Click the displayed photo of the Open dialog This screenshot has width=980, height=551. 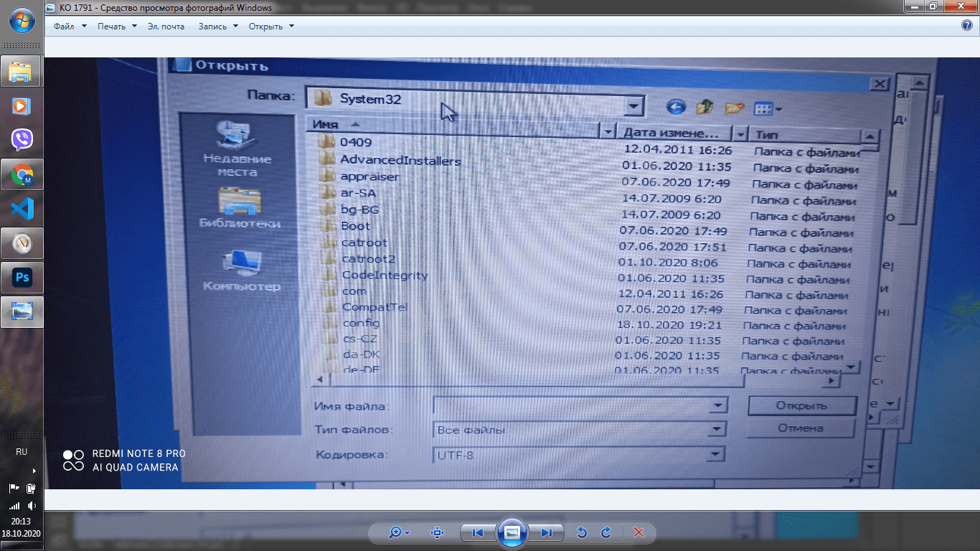click(512, 273)
